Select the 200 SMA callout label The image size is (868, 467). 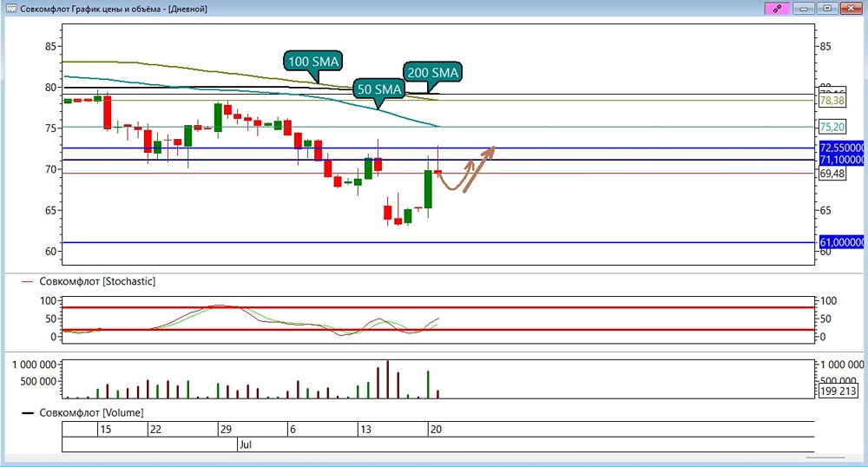click(x=432, y=73)
